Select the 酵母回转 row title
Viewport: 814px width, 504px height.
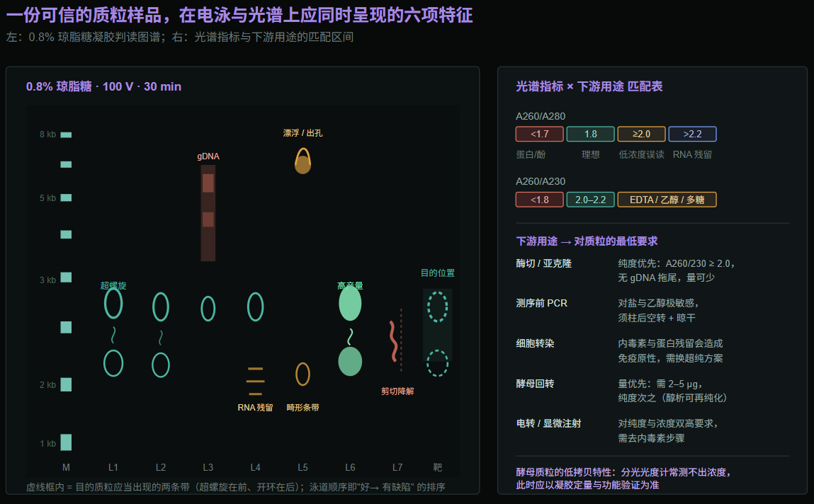pyautogui.click(x=535, y=384)
